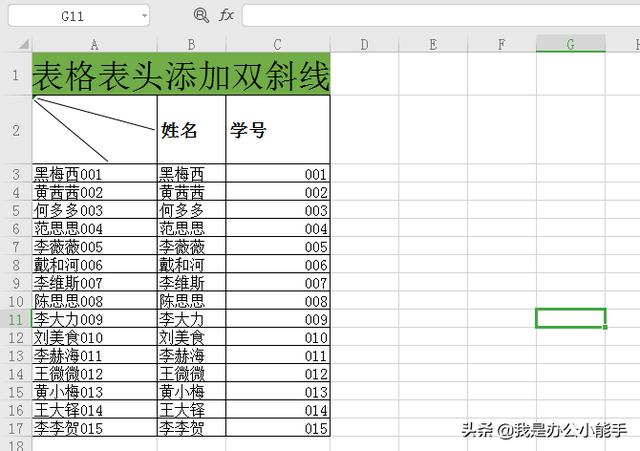Open the fx insert function button
The width and height of the screenshot is (640, 451).
pos(226,16)
